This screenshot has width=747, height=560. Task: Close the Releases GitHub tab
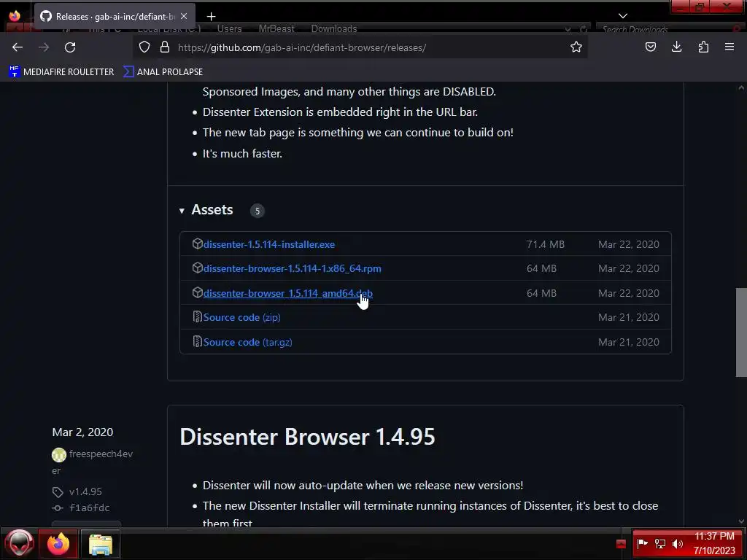coord(184,16)
